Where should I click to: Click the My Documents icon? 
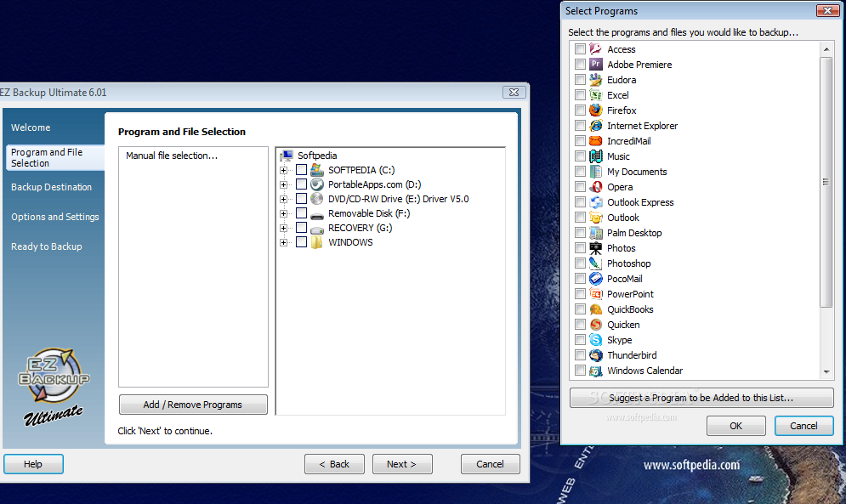click(596, 172)
